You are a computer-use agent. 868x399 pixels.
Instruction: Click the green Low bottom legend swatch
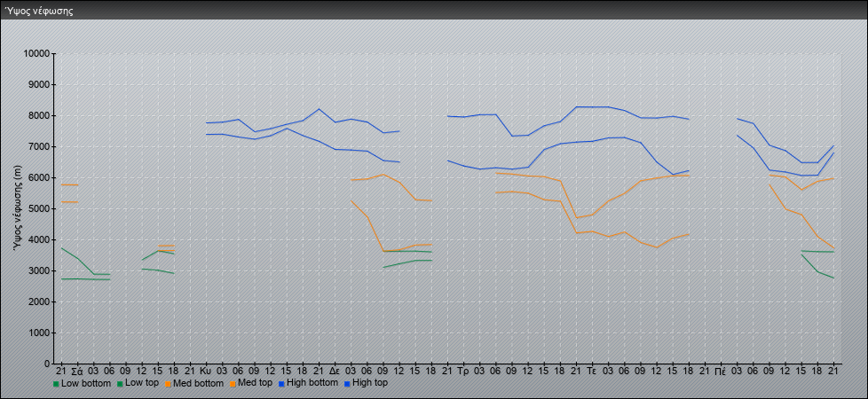click(56, 384)
